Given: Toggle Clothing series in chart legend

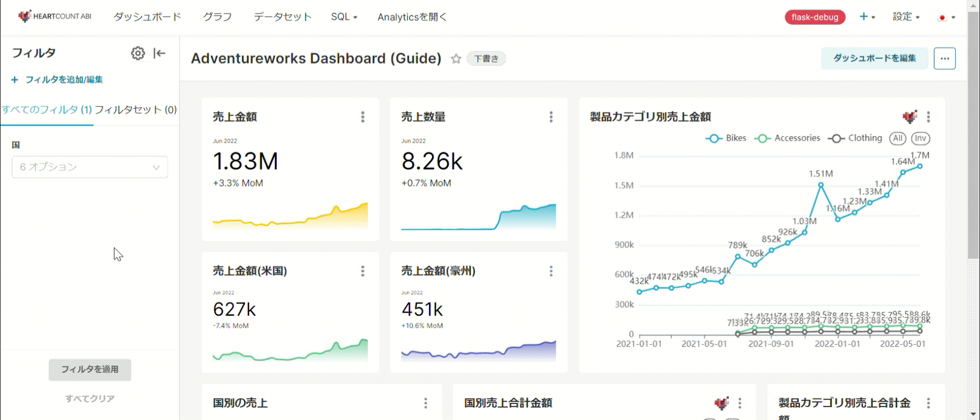Looking at the screenshot, I should 855,138.
